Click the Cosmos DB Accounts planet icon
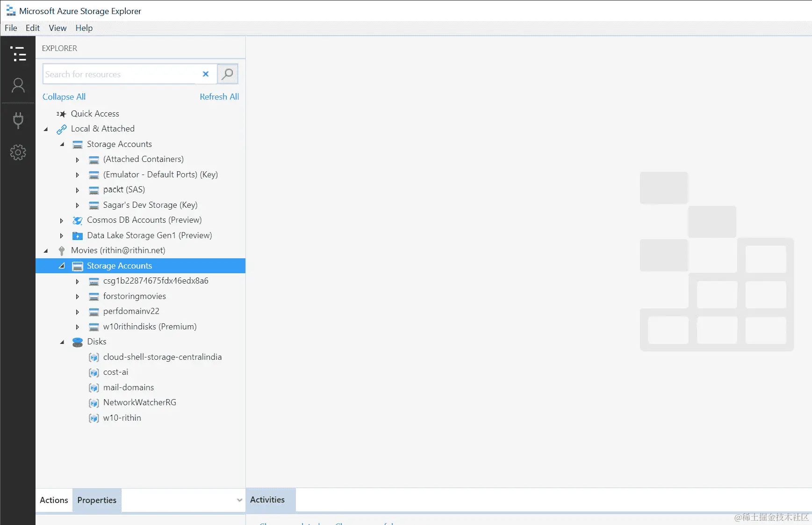The width and height of the screenshot is (812, 525). point(78,220)
